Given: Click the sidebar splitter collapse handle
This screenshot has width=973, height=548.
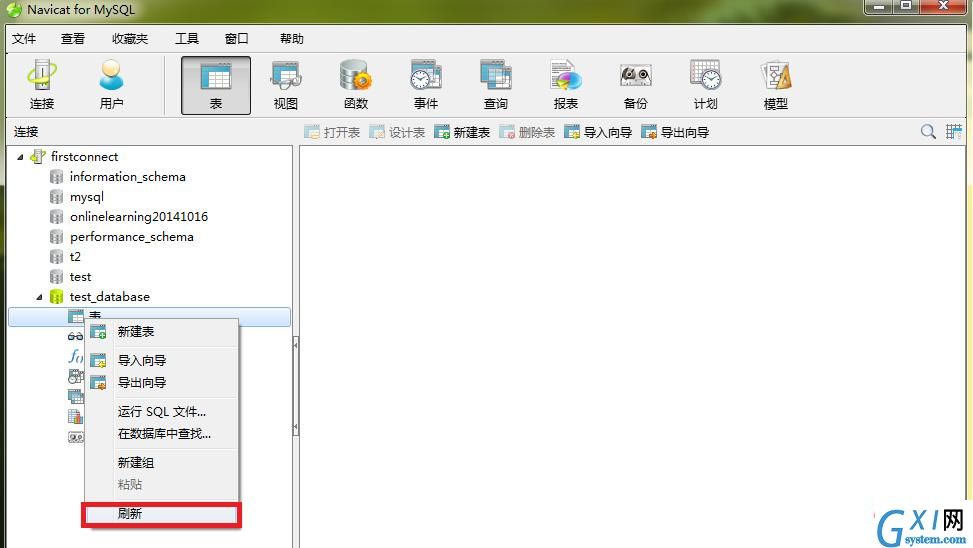Looking at the screenshot, I should click(x=295, y=386).
